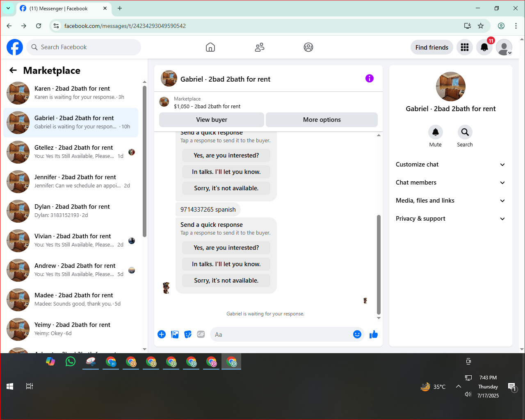Viewport: 525px width, 420px height.
Task: Click the Find friends button
Action: 432,47
